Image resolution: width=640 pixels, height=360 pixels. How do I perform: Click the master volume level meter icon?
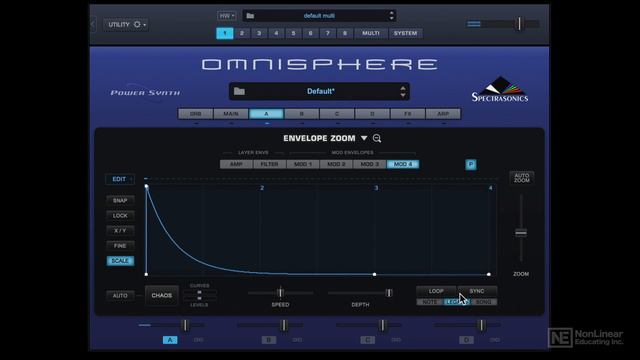474,24
